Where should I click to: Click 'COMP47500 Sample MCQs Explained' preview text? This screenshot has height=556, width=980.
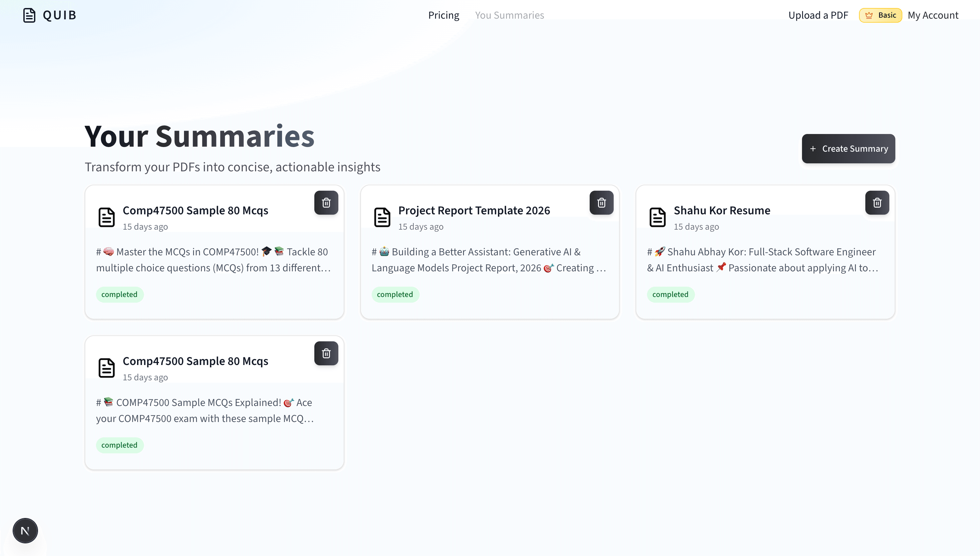[205, 411]
